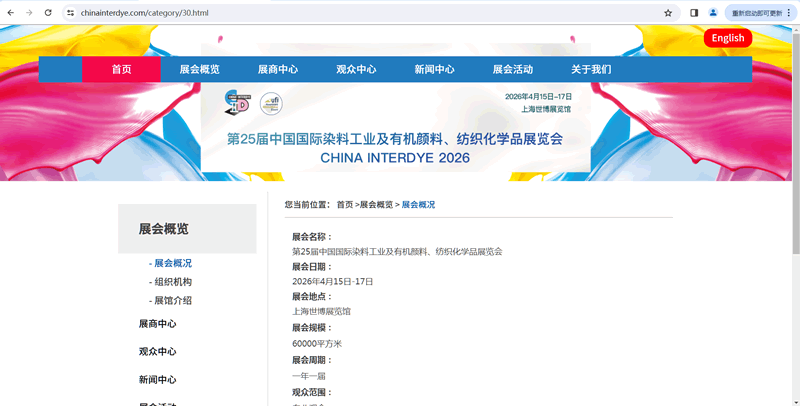Screen dimensions: 800x406
Task: Expand 展商中心 section in sidebar
Action: [157, 324]
